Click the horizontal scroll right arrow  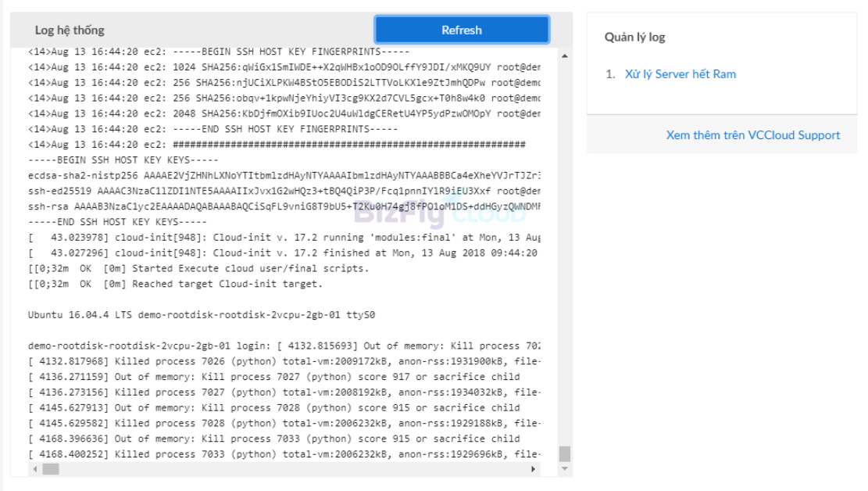533,469
